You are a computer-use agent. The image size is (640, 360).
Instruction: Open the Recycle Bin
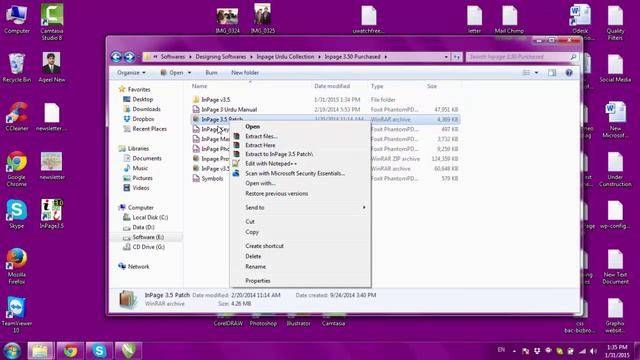pyautogui.click(x=17, y=67)
